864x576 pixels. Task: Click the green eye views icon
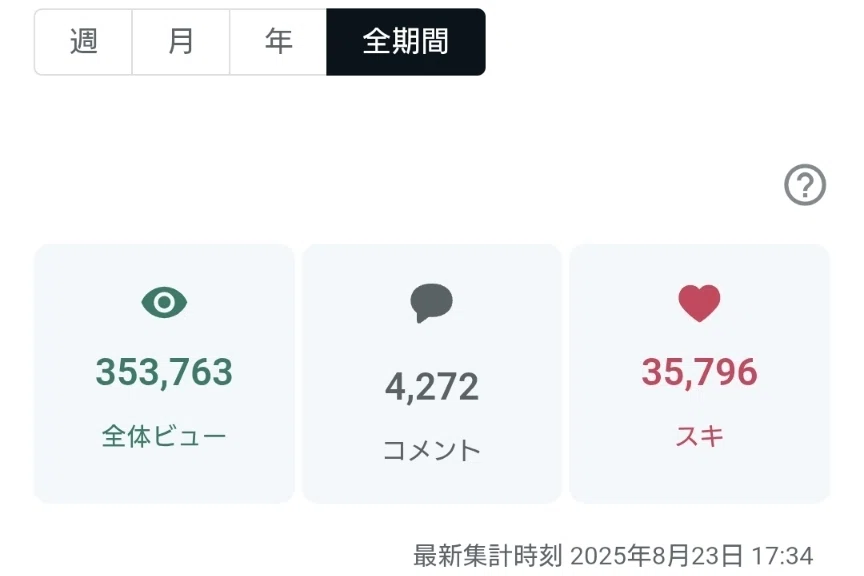pyautogui.click(x=164, y=302)
